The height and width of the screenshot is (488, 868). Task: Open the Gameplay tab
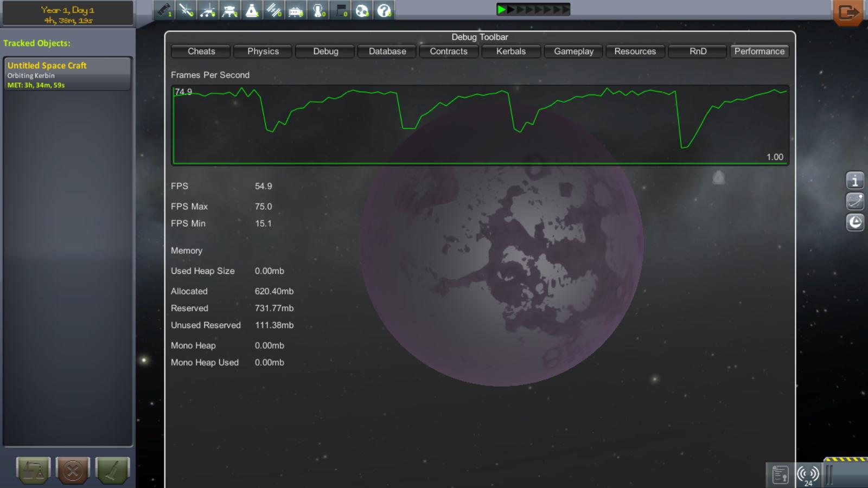click(x=573, y=51)
